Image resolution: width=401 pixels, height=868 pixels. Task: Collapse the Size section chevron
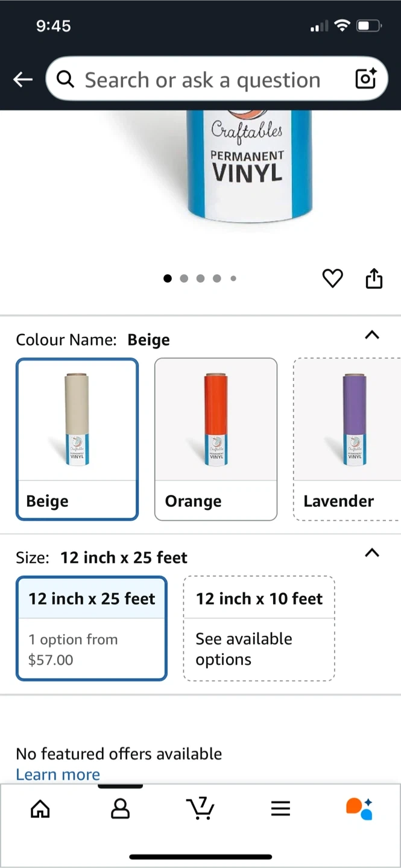tap(372, 552)
